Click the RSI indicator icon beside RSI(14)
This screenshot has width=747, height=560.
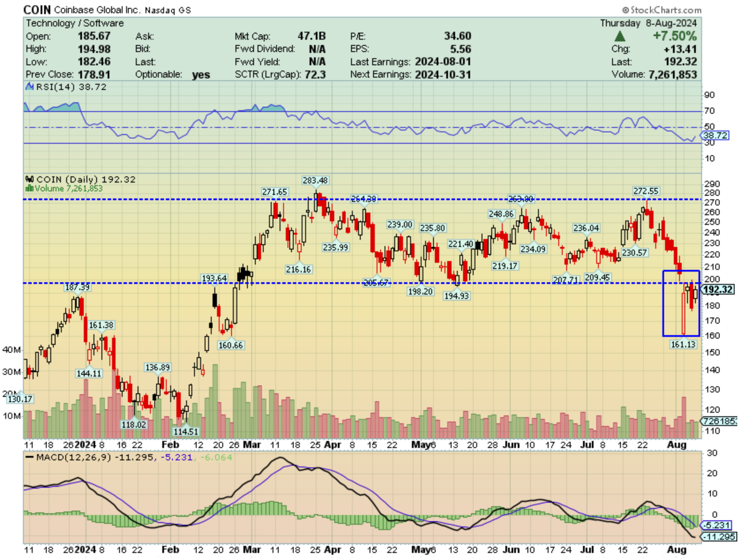(30, 87)
